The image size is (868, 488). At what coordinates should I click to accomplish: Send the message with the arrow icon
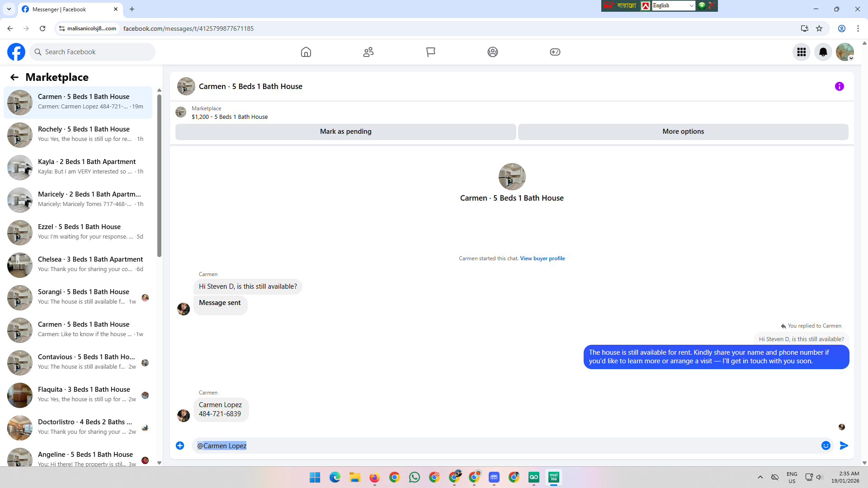pos(844,446)
